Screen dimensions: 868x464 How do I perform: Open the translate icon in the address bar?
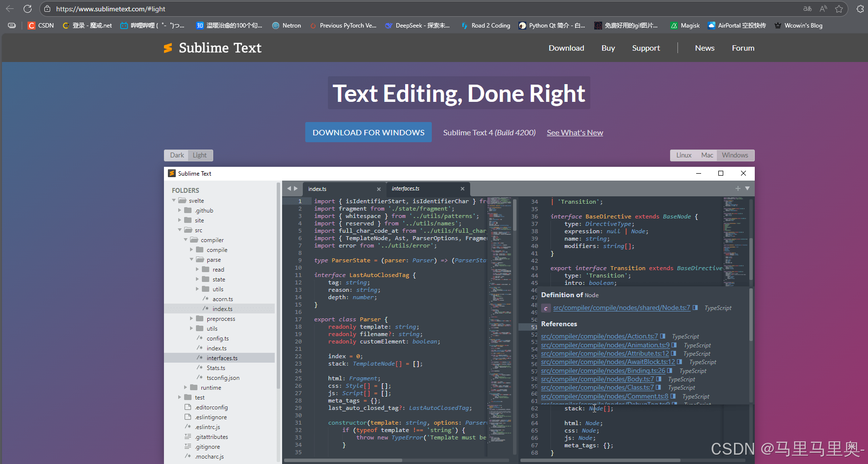click(807, 9)
